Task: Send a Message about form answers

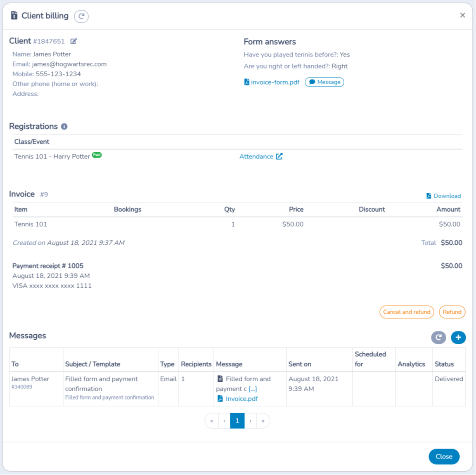Action: point(324,82)
